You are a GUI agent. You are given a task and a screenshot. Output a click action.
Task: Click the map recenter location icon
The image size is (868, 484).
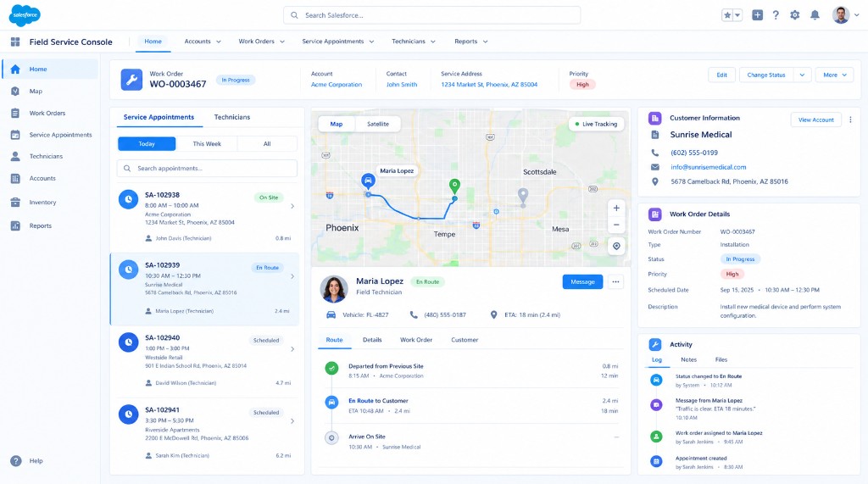[616, 246]
